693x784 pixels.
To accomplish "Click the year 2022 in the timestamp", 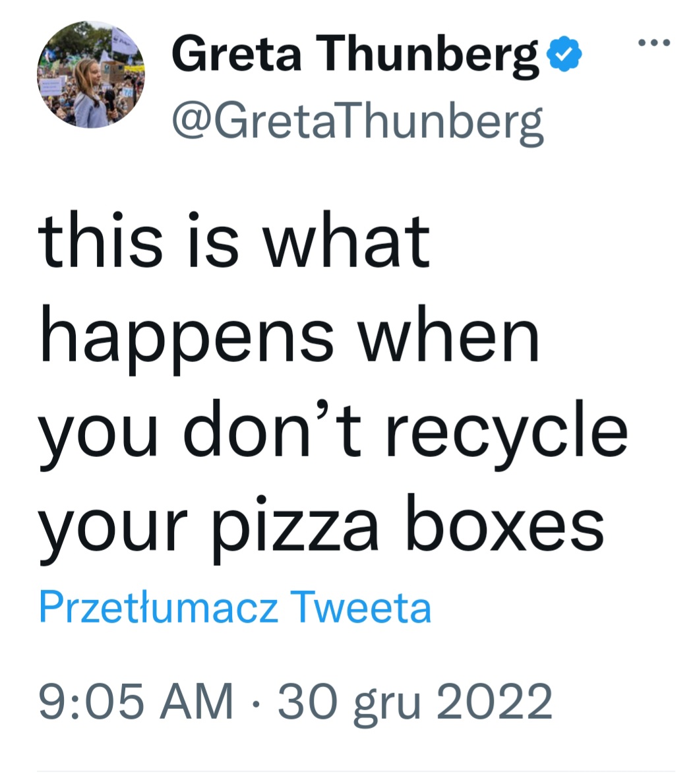I will (494, 701).
